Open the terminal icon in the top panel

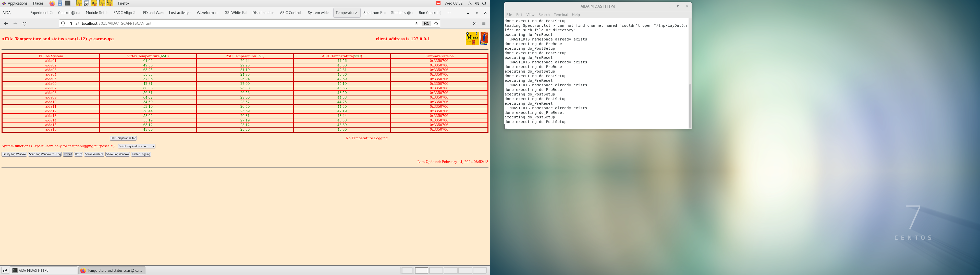pos(68,3)
